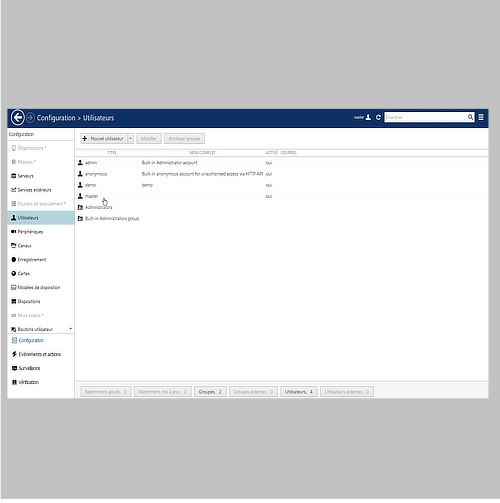
Task: Click the master user profile icon
Action: [368, 117]
